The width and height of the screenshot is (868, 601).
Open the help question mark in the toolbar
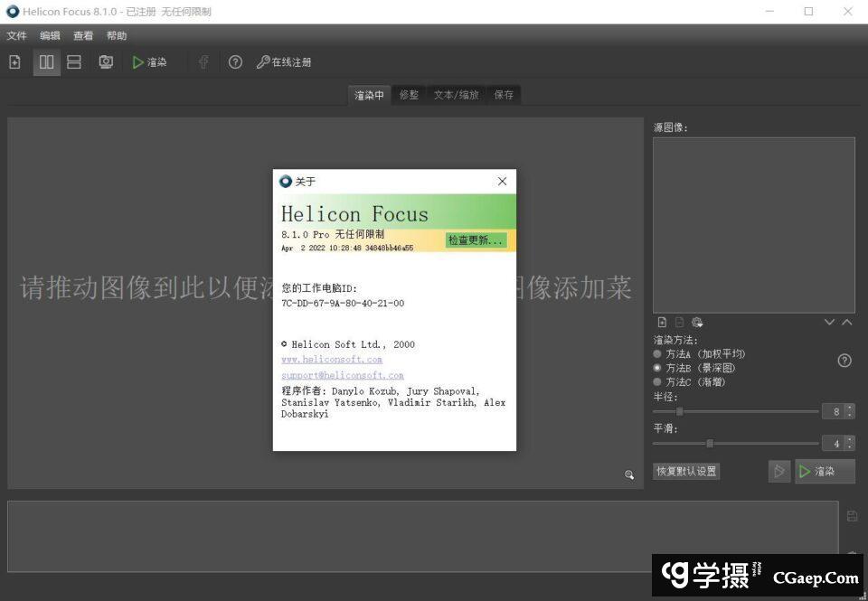tap(235, 62)
